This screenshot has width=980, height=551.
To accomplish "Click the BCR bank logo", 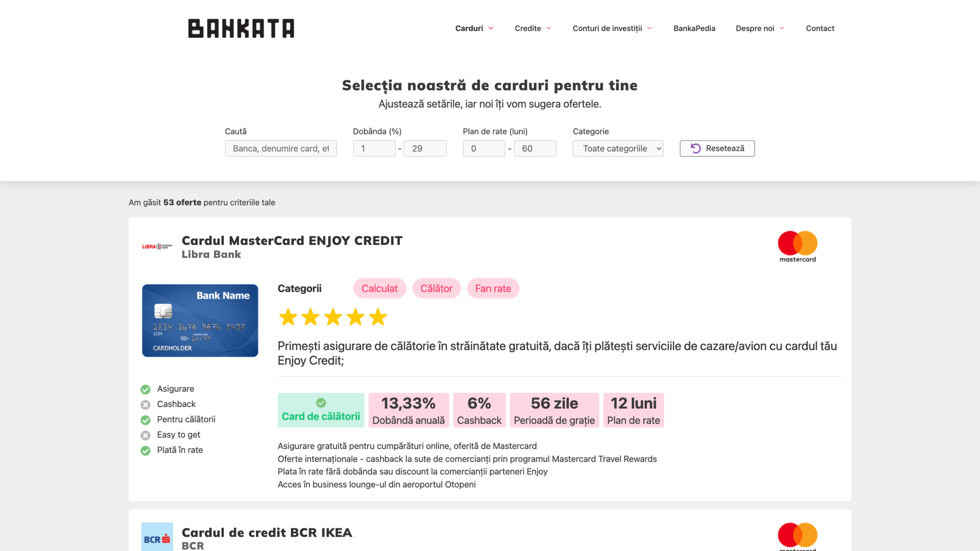I will coord(156,537).
